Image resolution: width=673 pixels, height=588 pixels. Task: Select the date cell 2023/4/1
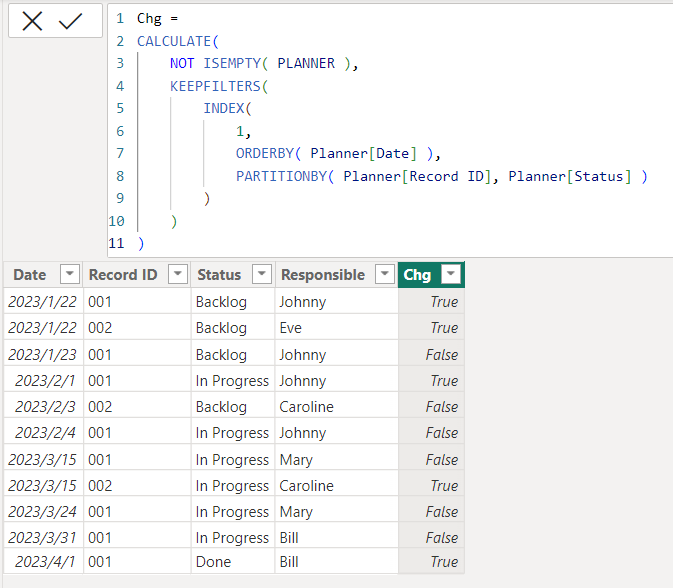click(45, 562)
